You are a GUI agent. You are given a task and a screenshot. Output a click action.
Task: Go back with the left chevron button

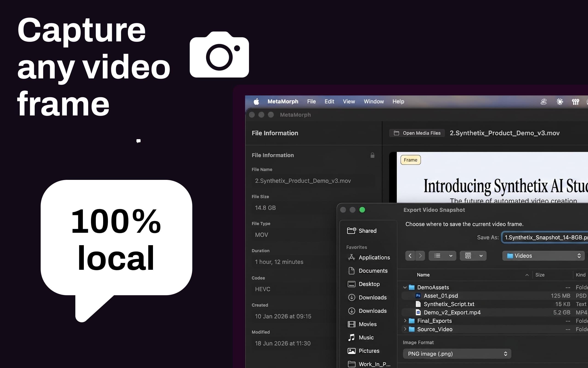(410, 256)
